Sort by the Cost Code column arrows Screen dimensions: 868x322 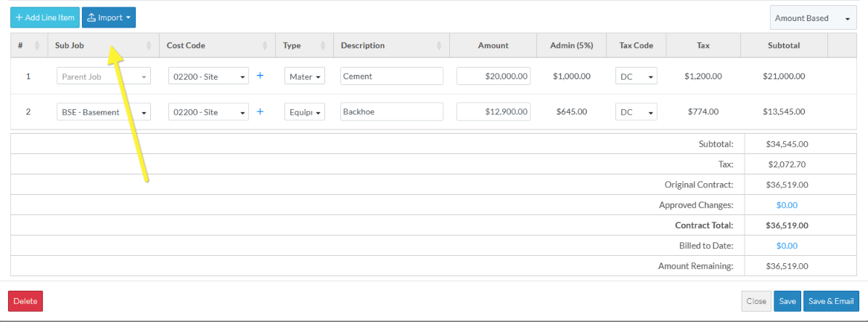coord(266,45)
